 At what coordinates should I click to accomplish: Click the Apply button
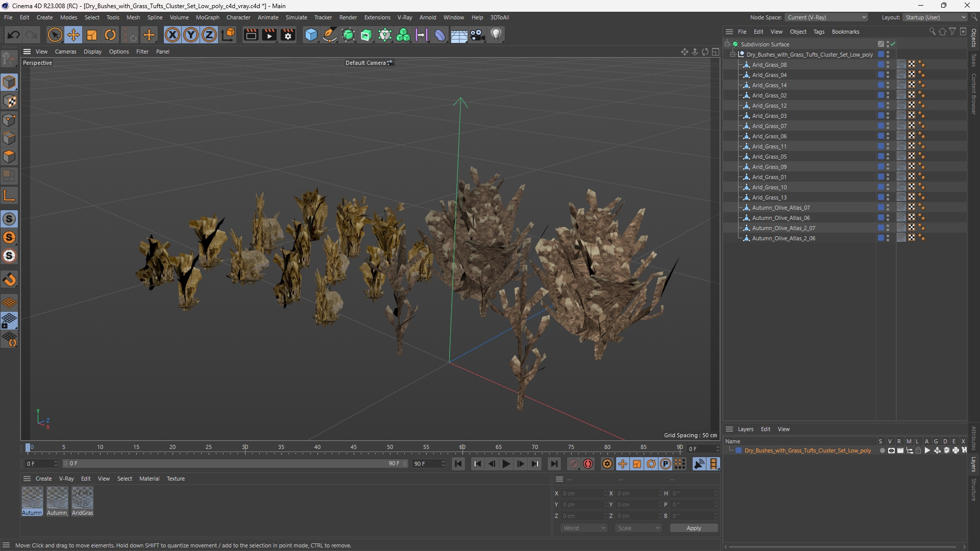(694, 528)
